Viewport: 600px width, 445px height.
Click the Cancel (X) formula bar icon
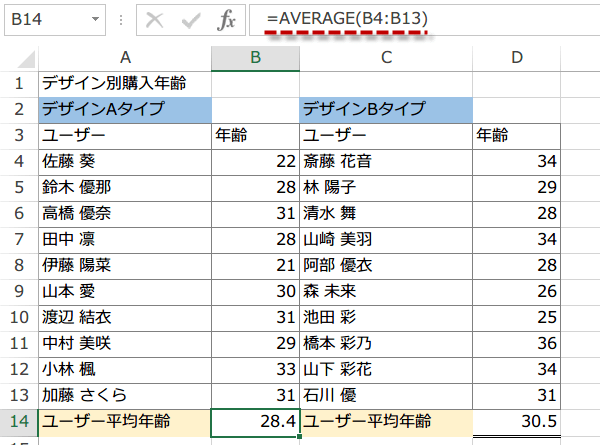pos(155,20)
